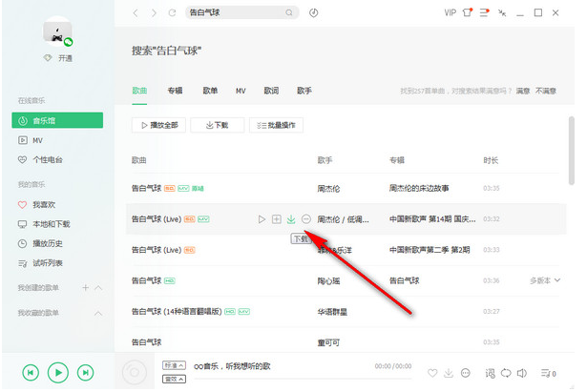Open artist 周杰伦 in first row
Viewport: 587px width, 392px height.
click(x=328, y=189)
